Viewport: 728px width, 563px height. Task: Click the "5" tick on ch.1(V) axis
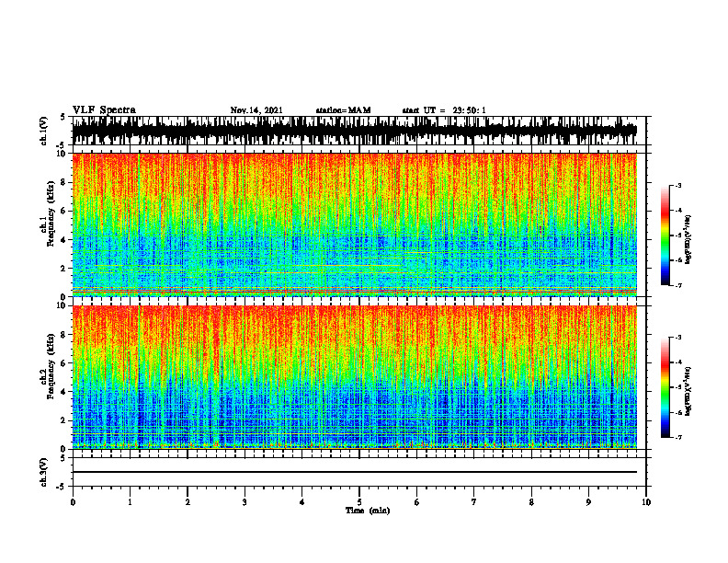coord(63,118)
